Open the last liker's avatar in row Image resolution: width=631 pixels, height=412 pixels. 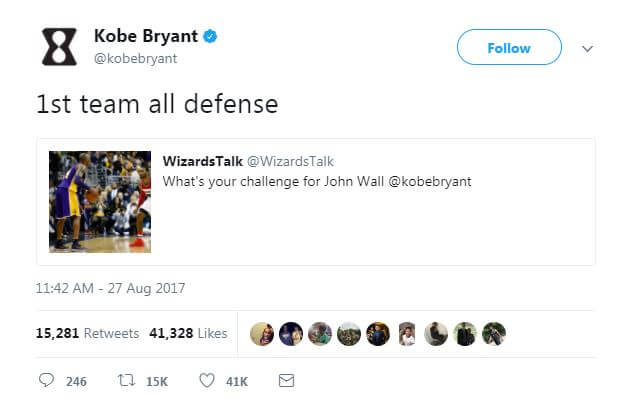pyautogui.click(x=494, y=333)
